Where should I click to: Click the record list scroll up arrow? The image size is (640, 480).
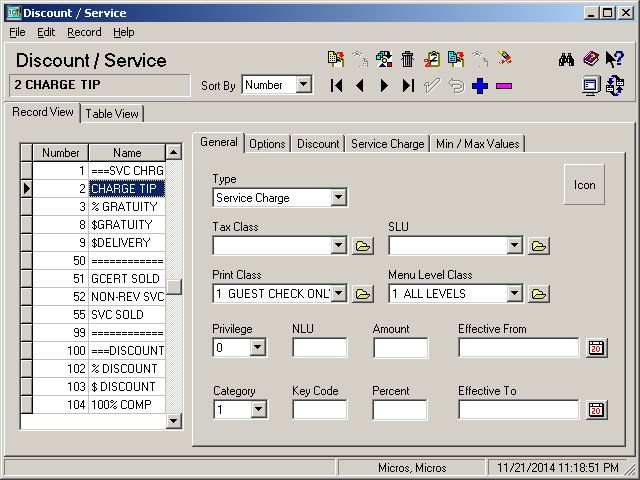tap(173, 152)
